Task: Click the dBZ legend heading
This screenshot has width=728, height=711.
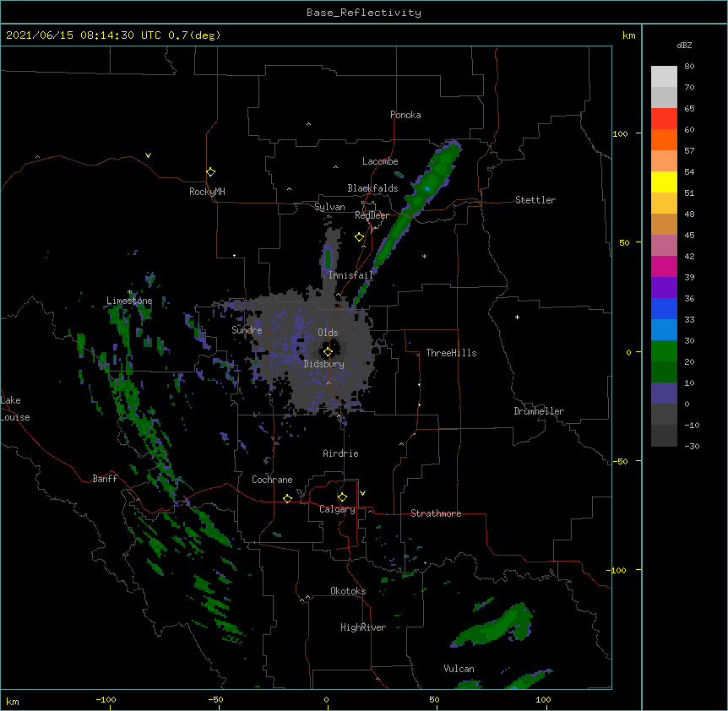Action: (684, 46)
